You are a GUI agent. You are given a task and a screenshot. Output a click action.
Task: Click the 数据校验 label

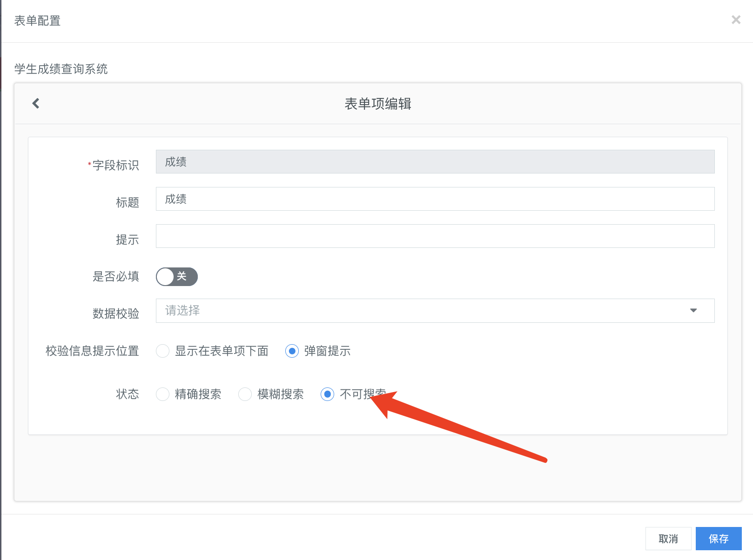[116, 313]
